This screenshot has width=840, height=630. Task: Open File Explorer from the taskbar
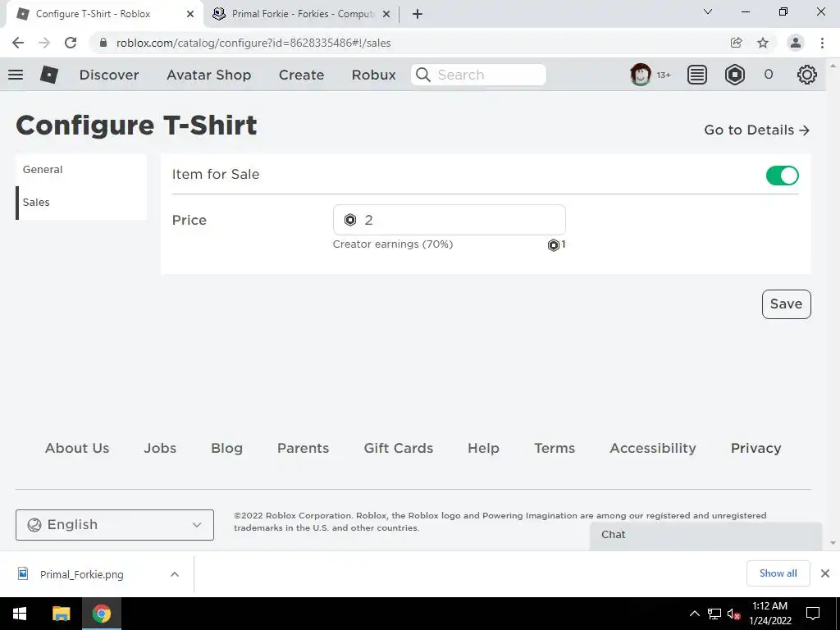pos(61,614)
